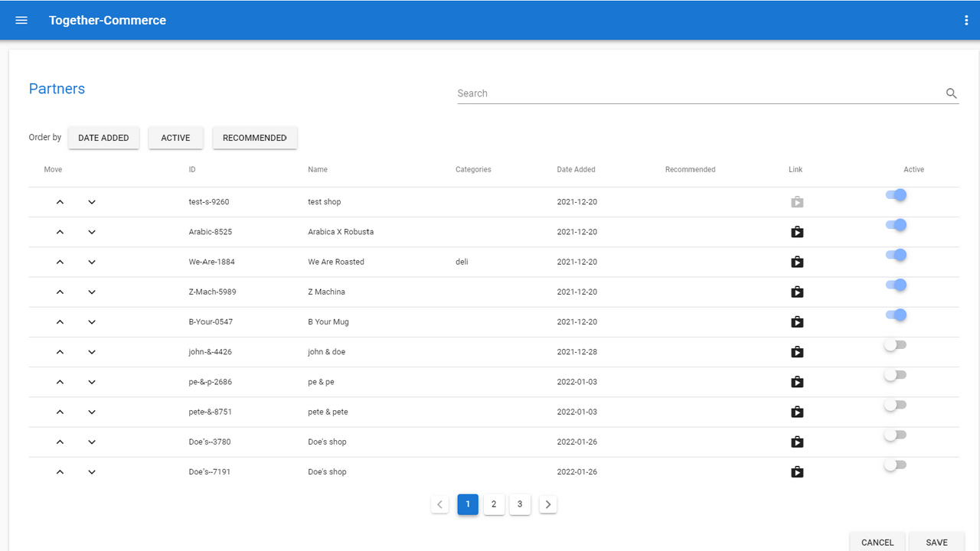Go to the next page arrow
This screenshot has height=551, width=980.
point(548,504)
